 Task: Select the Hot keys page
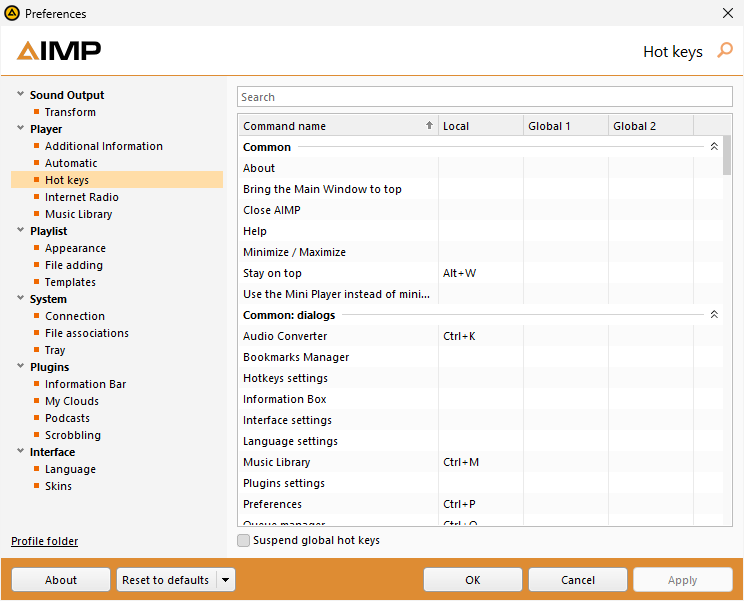[x=117, y=180]
